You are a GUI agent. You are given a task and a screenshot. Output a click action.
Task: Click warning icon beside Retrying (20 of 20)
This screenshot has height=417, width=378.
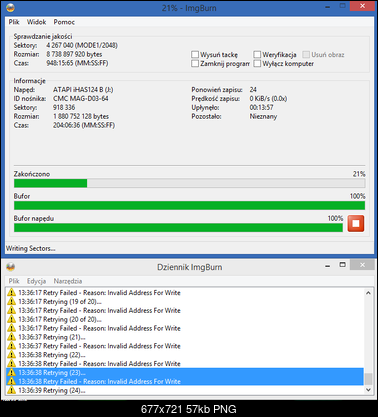(11, 319)
